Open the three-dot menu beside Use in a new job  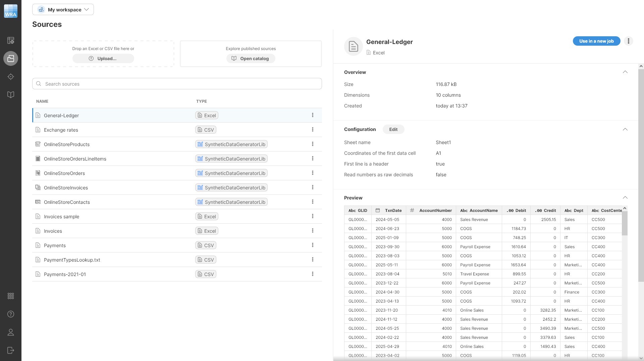(629, 41)
